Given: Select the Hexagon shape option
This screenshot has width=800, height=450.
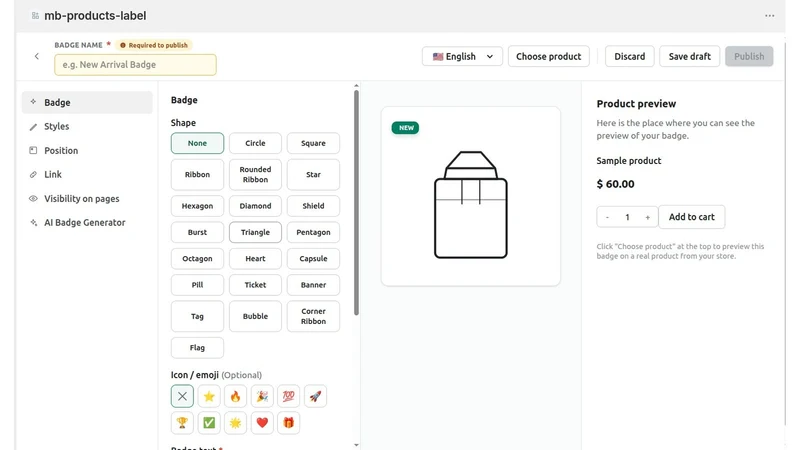Looking at the screenshot, I should pyautogui.click(x=197, y=206).
